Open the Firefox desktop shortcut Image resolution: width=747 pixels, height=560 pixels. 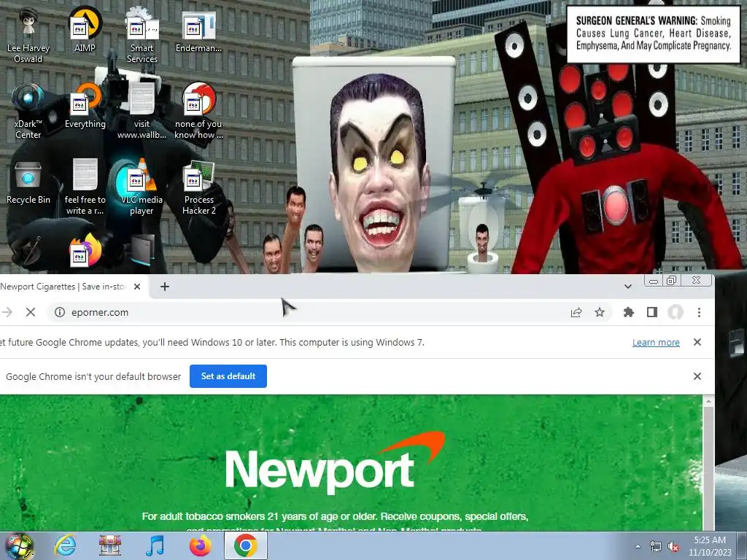(86, 251)
